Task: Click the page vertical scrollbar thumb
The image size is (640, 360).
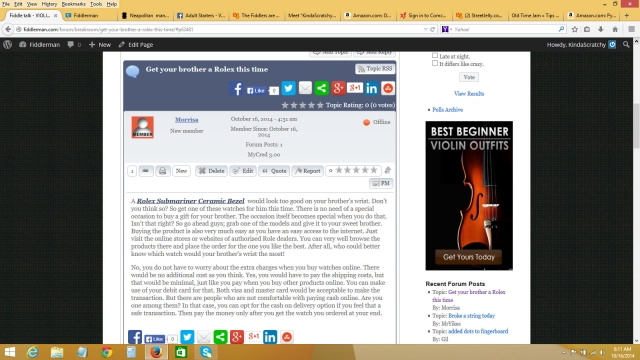Action: click(636, 127)
